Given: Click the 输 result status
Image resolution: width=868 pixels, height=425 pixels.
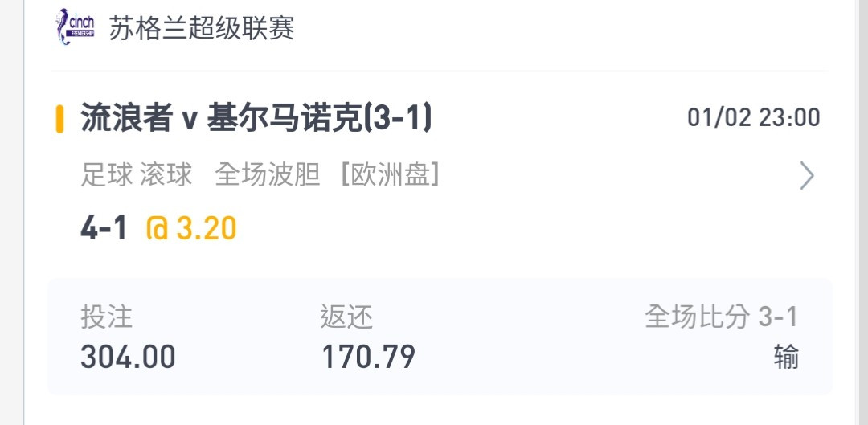Looking at the screenshot, I should [786, 357].
